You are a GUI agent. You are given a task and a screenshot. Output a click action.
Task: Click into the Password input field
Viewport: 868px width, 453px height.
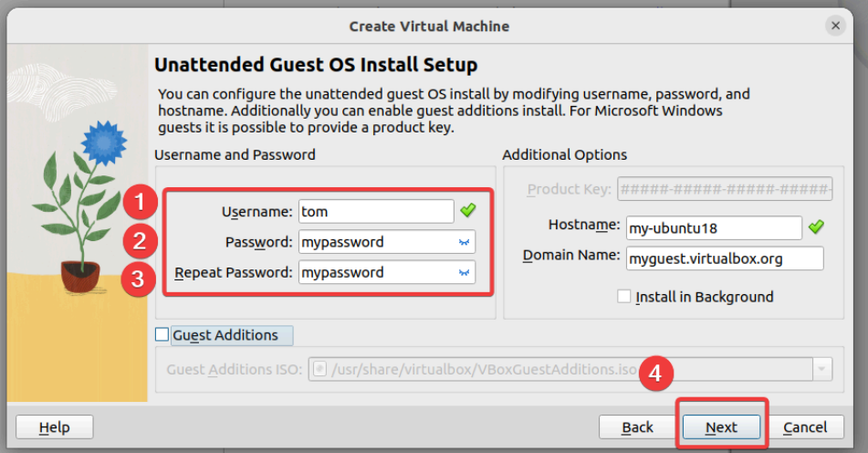point(386,242)
